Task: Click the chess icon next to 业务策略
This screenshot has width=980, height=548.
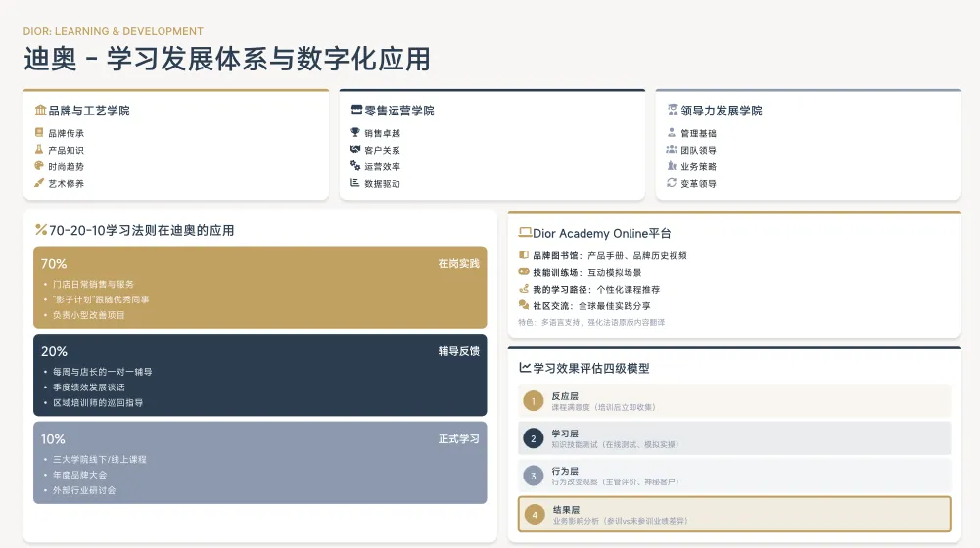Action: point(672,166)
